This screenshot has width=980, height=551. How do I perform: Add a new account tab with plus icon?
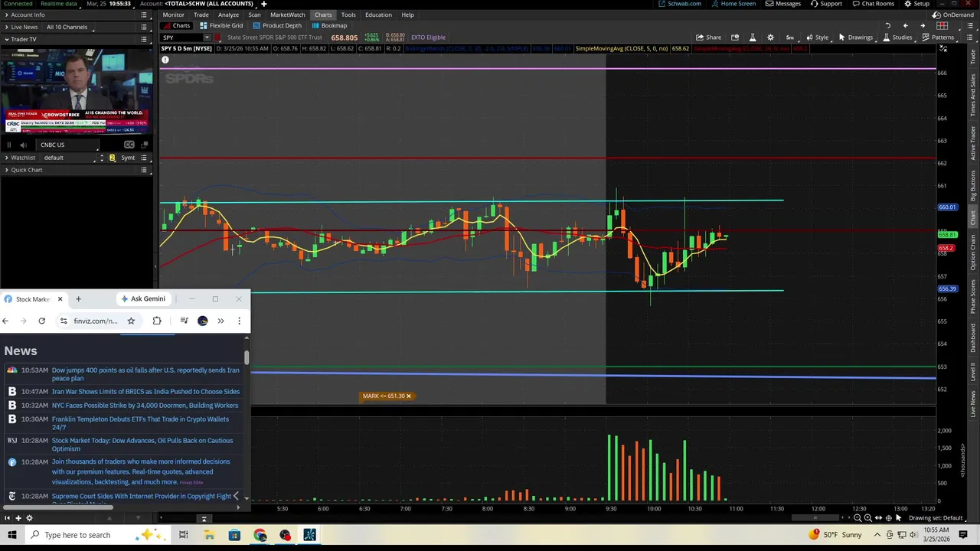tap(264, 4)
